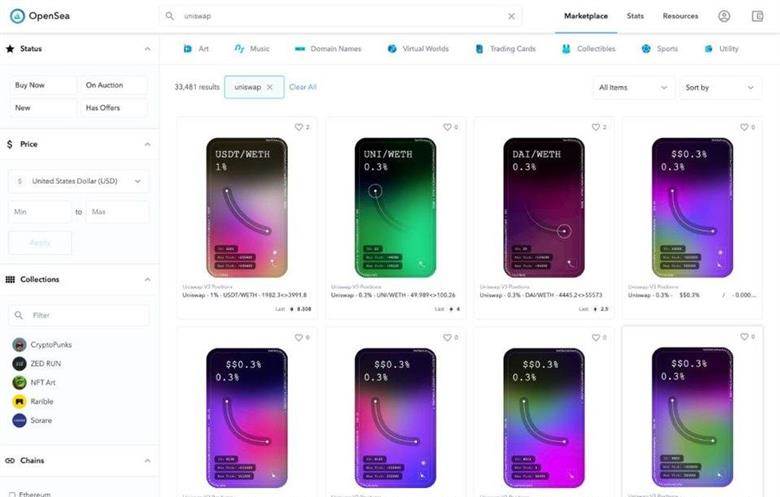Screen dimensions: 780x497
Task: Toggle the Buy Now status filter
Action: [43, 85]
